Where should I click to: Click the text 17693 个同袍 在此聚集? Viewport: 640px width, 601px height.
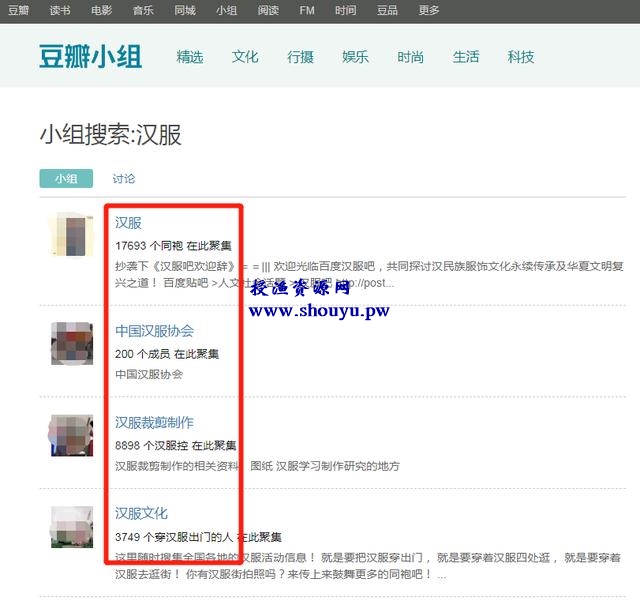[x=173, y=246]
